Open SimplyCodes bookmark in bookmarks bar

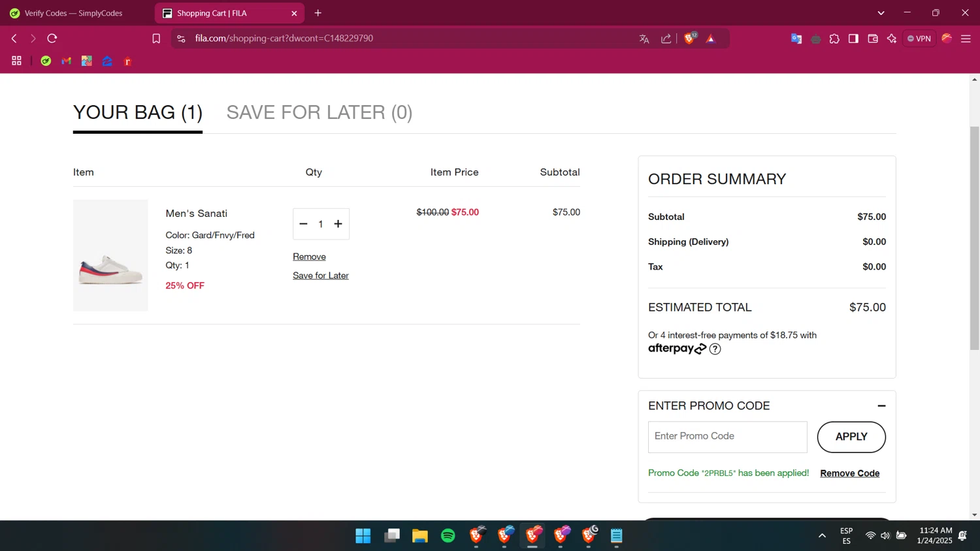pyautogui.click(x=46, y=61)
